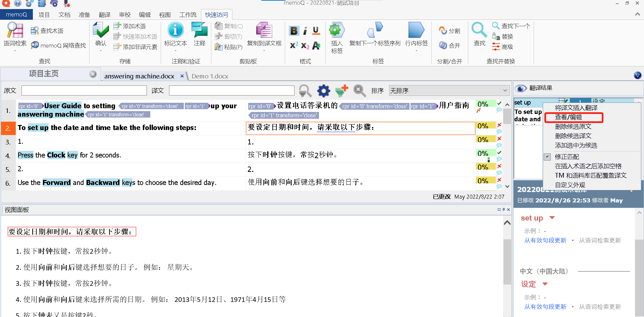Expand the 确认 confirm dropdown arrow
Viewport: 644px width, 317px height.
click(101, 51)
